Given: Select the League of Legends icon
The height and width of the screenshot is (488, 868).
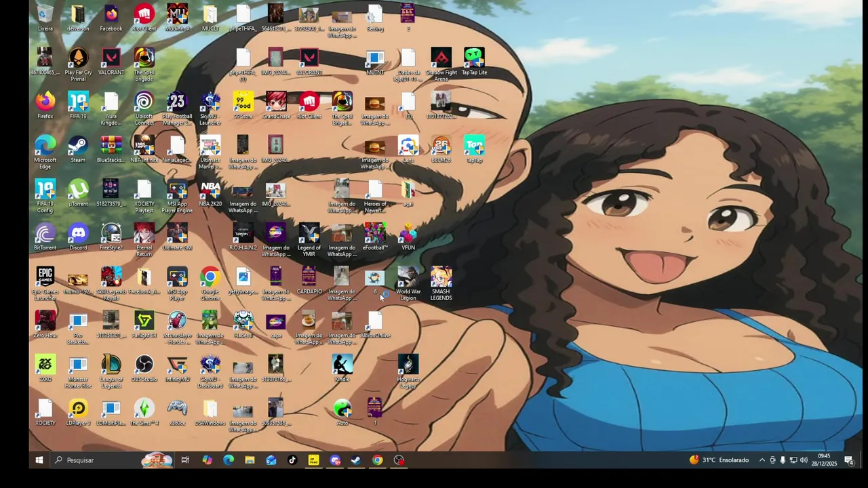Looking at the screenshot, I should tap(111, 372).
